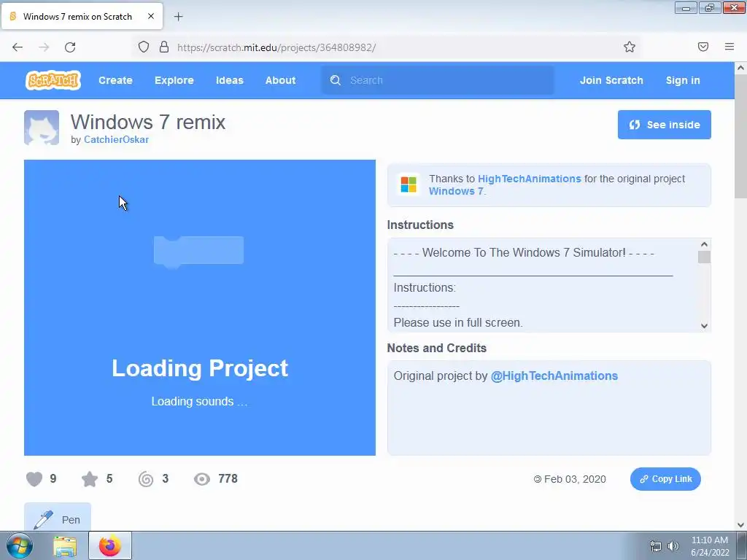Open the About page
The height and width of the screenshot is (560, 747).
(x=280, y=80)
